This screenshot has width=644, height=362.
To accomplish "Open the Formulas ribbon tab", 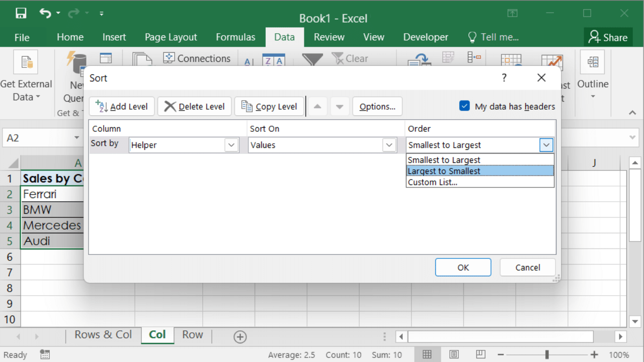I will point(235,37).
